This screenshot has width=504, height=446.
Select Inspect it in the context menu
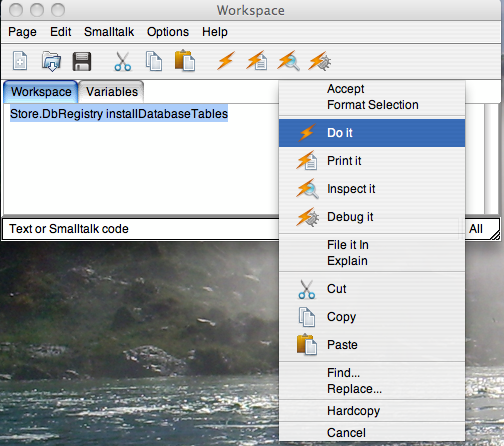coord(372,189)
